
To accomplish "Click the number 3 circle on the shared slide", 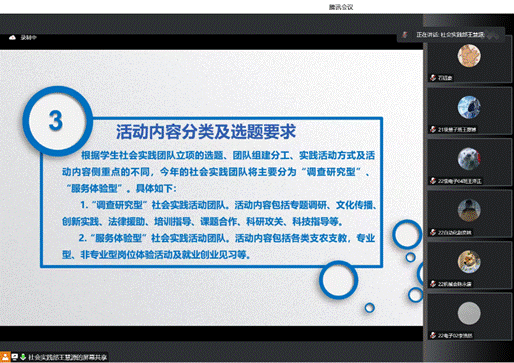I will [x=57, y=121].
